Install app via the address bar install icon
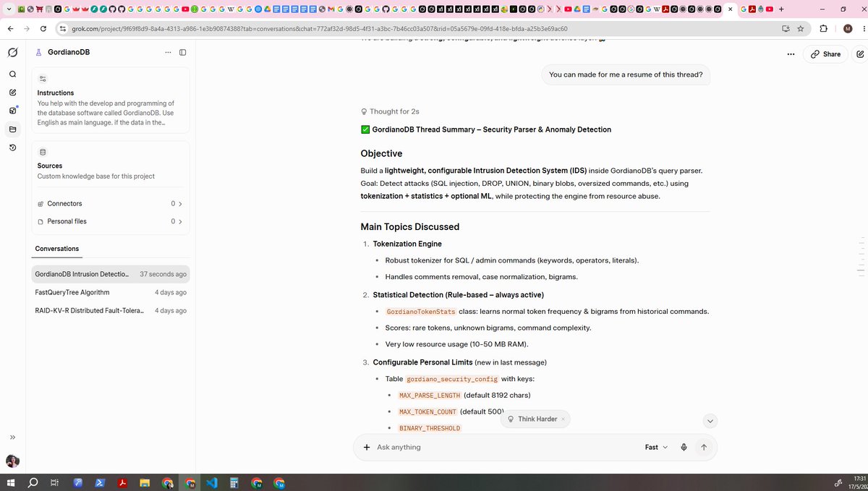The image size is (868, 491). coord(786,28)
